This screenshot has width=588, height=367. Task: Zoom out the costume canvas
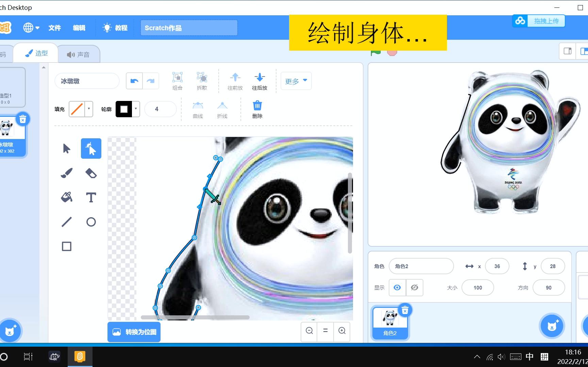pyautogui.click(x=309, y=331)
